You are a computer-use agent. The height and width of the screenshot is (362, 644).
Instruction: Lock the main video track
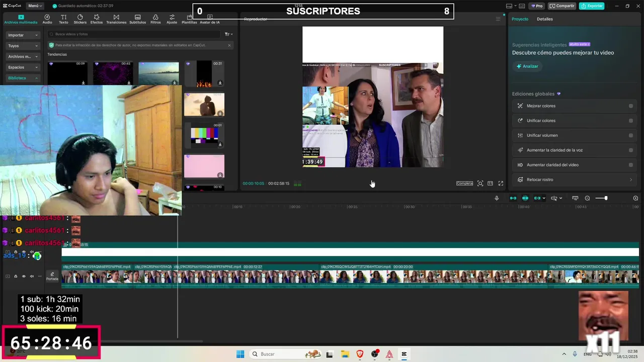tap(16, 276)
